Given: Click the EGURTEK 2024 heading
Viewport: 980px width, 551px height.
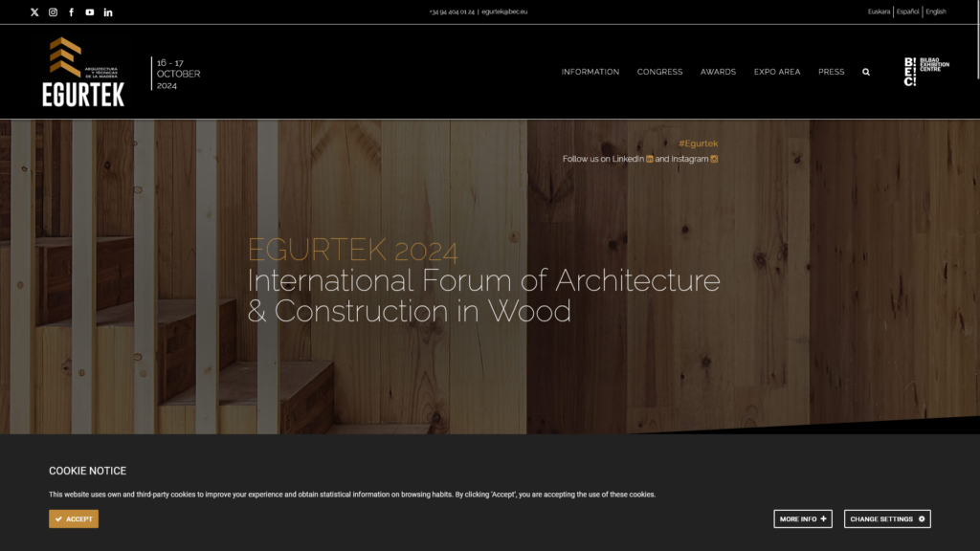Looking at the screenshot, I should click(x=353, y=250).
